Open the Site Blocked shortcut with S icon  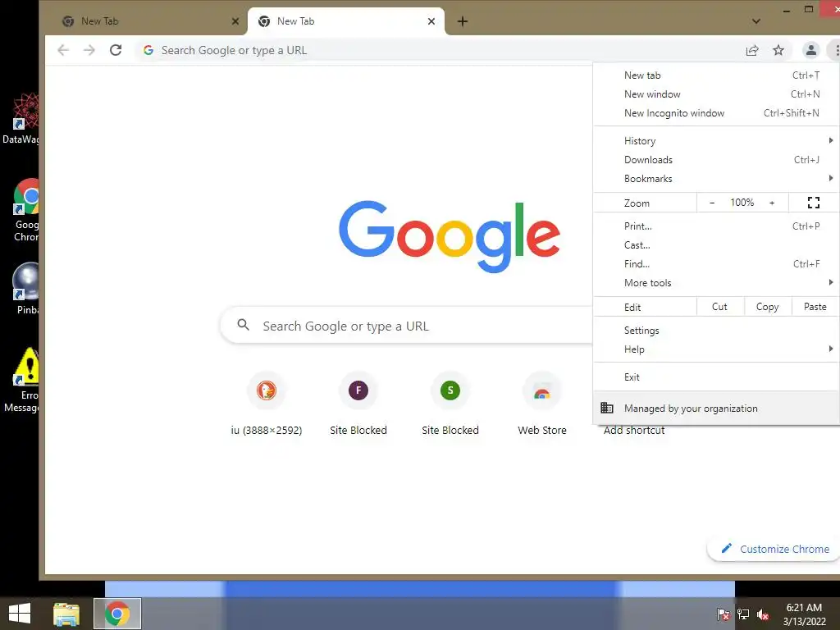450,403
